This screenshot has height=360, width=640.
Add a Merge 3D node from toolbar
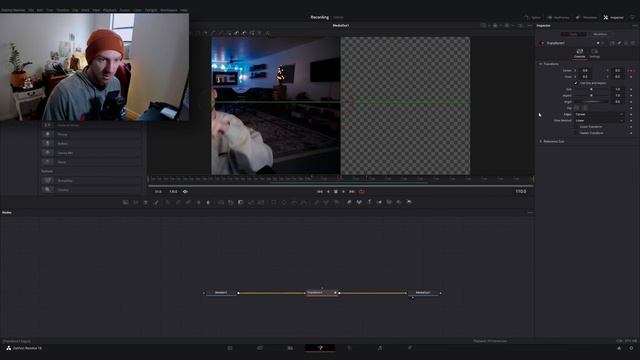(379, 202)
